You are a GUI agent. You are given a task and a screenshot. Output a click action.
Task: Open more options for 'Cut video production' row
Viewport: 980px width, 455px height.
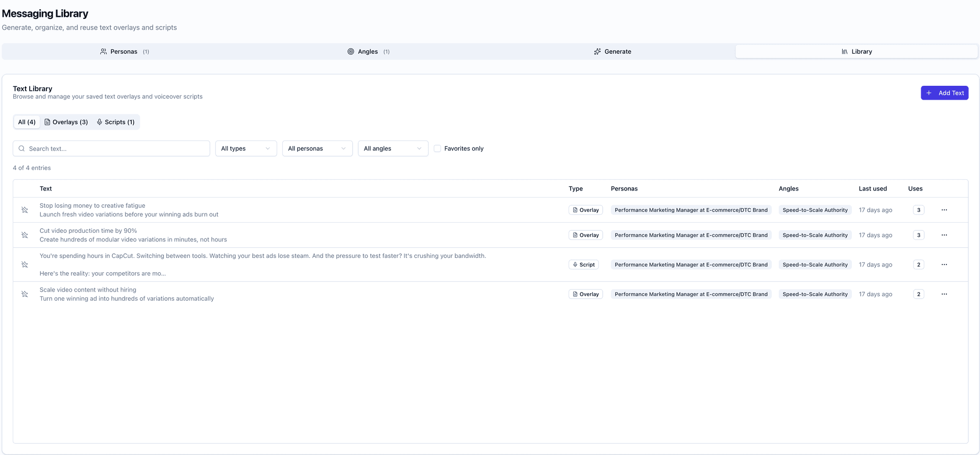(944, 235)
